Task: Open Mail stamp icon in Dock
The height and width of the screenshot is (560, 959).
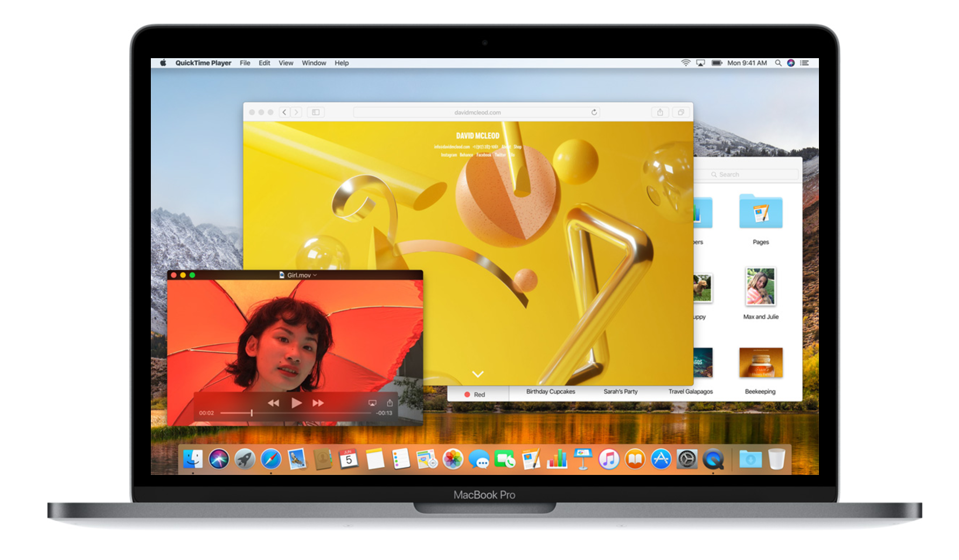Action: point(297,459)
